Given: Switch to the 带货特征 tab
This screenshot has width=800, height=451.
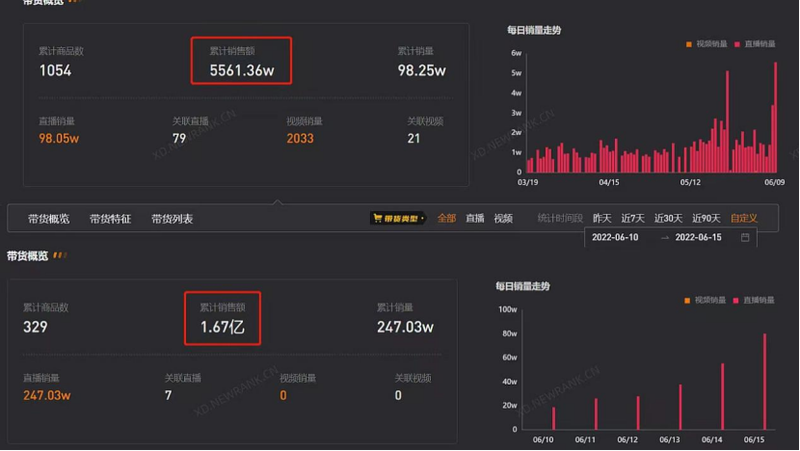Looking at the screenshot, I should 110,219.
